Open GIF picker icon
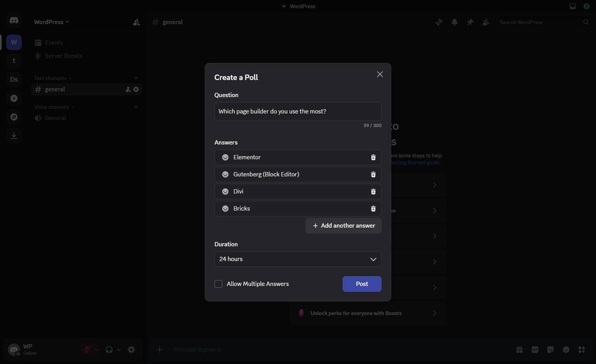This screenshot has height=364, width=596. (535, 350)
